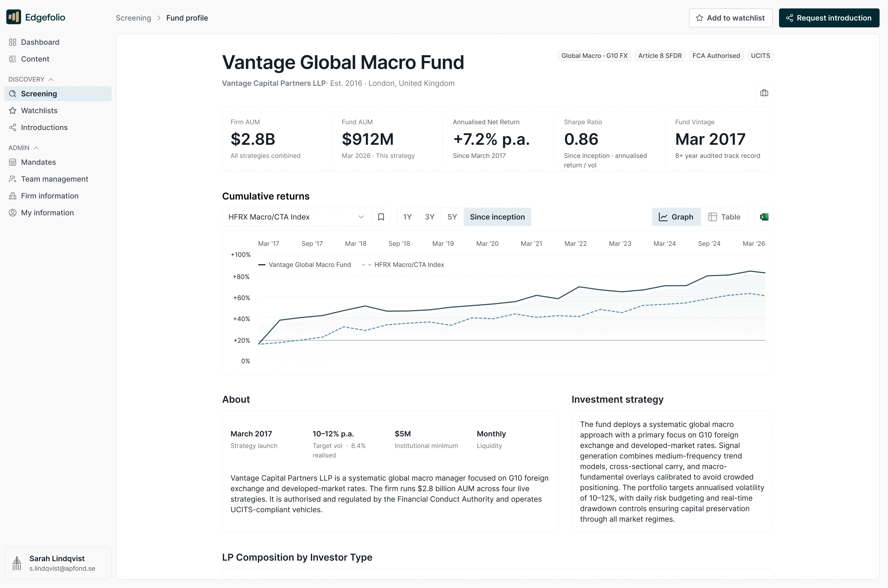
Task: Click the Screening breadcrumb link
Action: pos(133,18)
